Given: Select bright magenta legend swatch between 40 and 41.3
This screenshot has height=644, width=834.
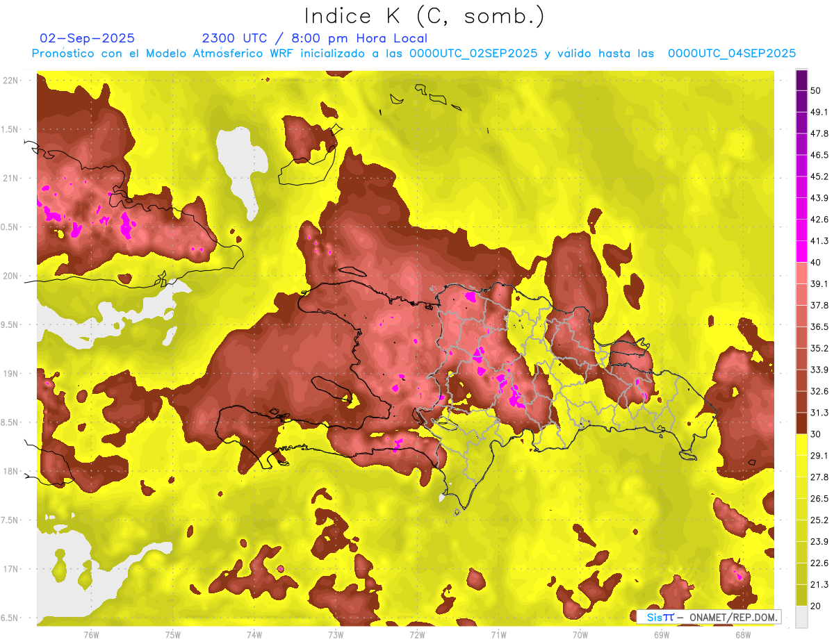Looking at the screenshot, I should click(801, 251).
